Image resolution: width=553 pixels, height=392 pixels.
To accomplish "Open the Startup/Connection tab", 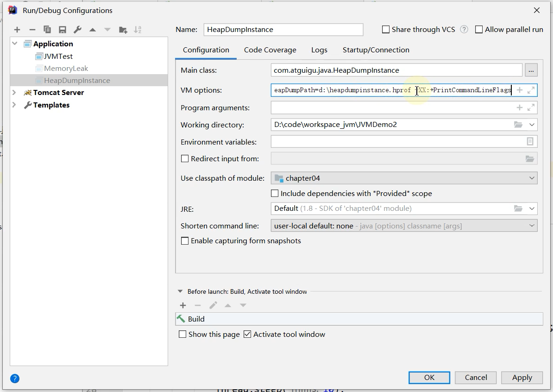I will tap(376, 50).
